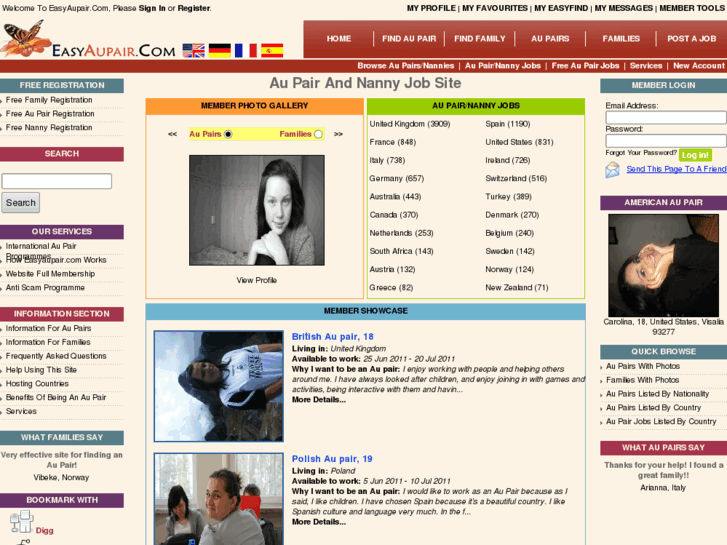Open the POST A JOB nav item
This screenshot has height=545, width=727.
click(x=692, y=39)
